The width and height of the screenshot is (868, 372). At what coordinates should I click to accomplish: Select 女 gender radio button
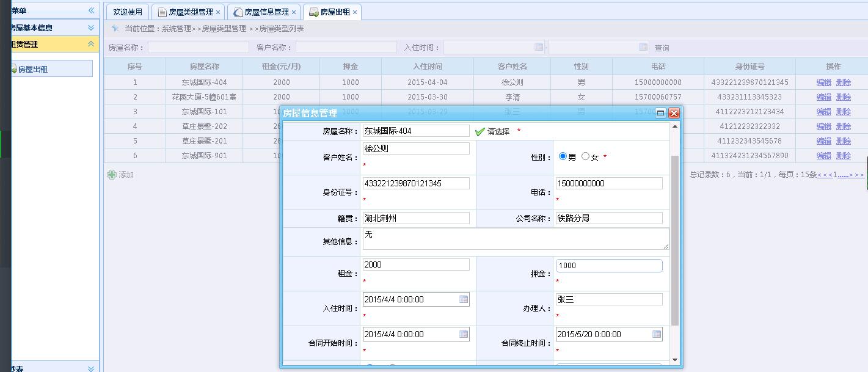coord(585,156)
